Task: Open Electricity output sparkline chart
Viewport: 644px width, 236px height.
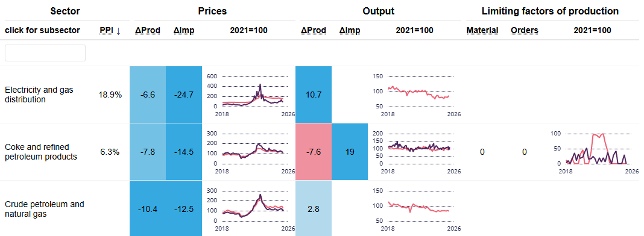Action: click(x=417, y=95)
